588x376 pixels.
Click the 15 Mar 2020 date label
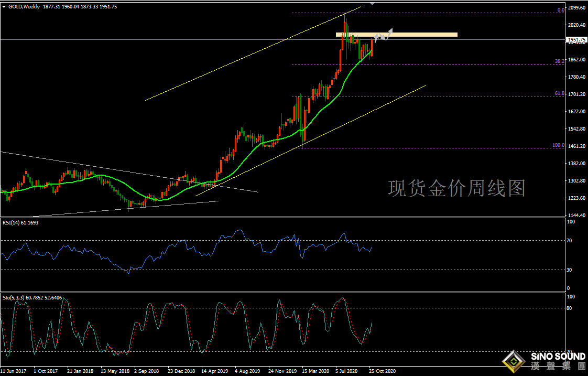click(x=316, y=371)
